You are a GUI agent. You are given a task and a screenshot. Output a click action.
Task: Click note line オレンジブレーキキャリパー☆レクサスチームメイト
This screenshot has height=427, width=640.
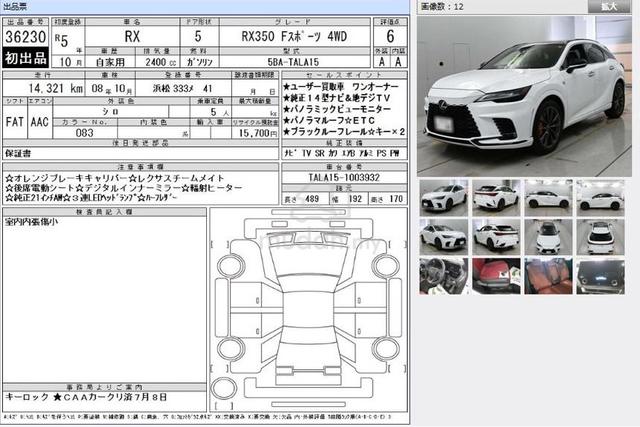tap(115, 178)
